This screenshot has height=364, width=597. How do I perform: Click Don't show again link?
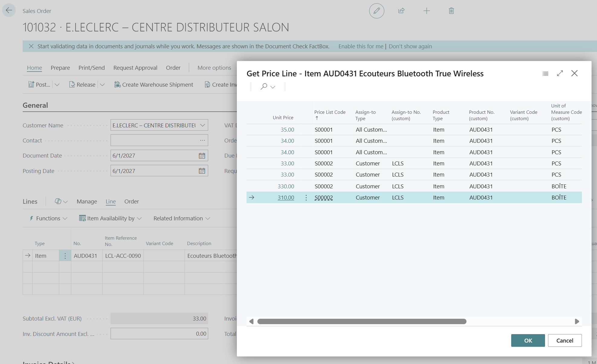pos(410,46)
